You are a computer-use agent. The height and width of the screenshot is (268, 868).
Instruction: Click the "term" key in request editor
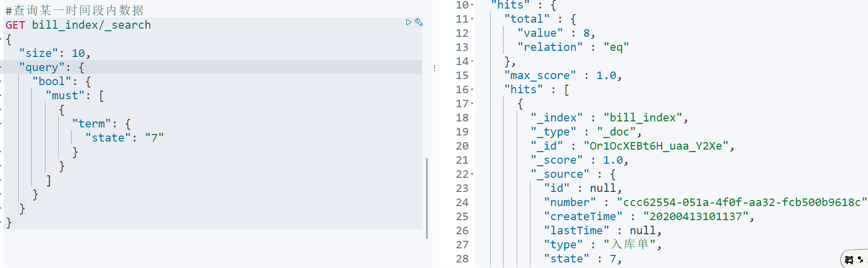click(91, 124)
